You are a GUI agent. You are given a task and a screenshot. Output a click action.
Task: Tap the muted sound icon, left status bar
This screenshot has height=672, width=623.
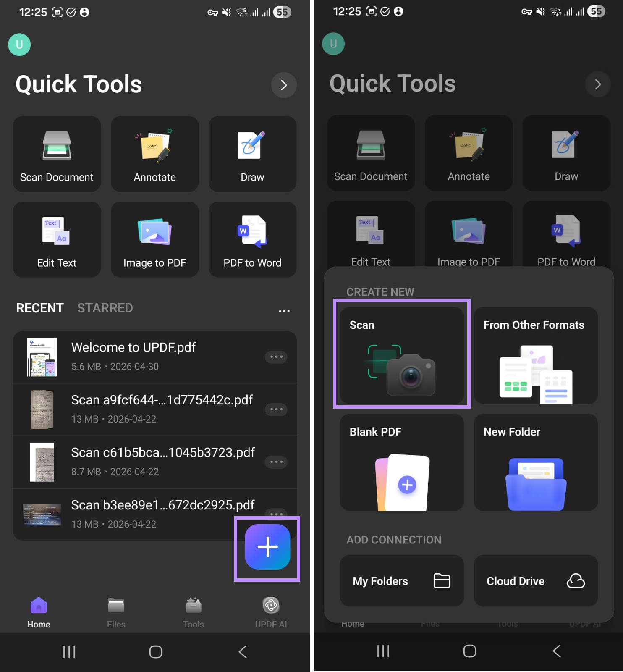(227, 12)
